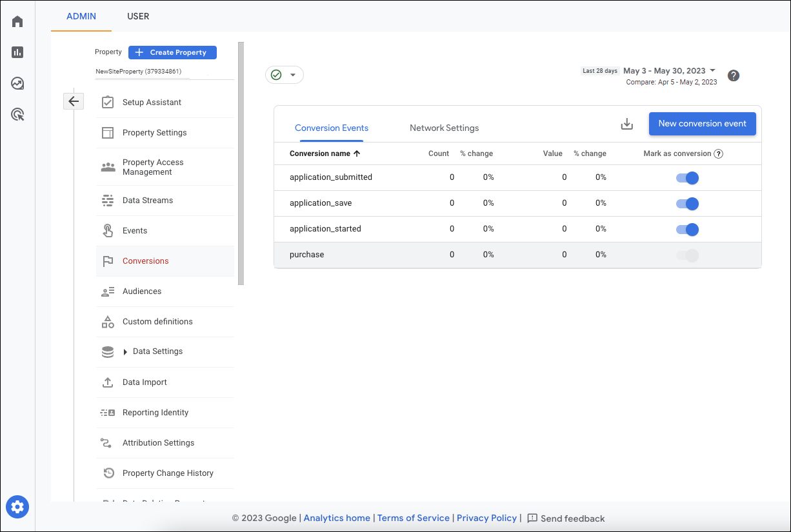Open Property Access Management
The height and width of the screenshot is (532, 791).
click(x=165, y=167)
